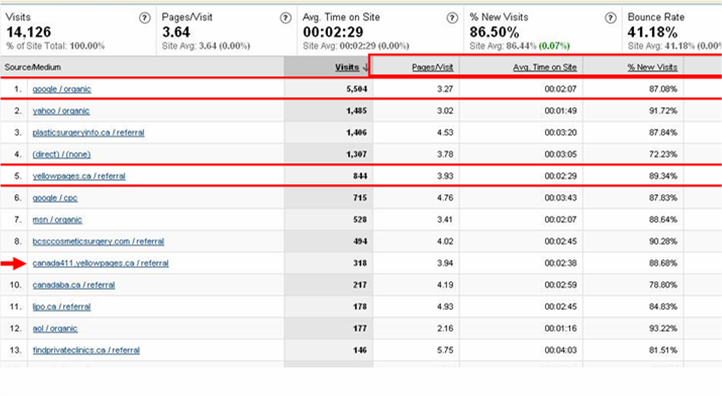
Task: Select new visits cell 90.28% for bcsccosmeticsurgery.com
Action: tap(663, 241)
